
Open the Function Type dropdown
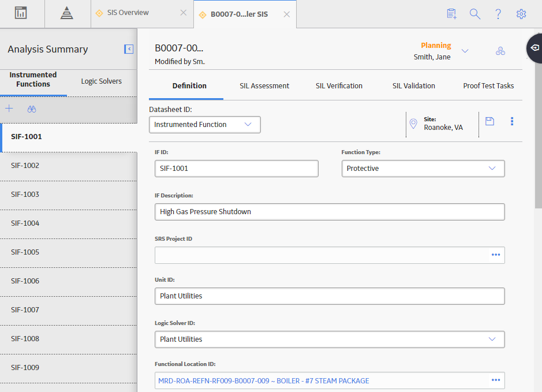(x=423, y=169)
